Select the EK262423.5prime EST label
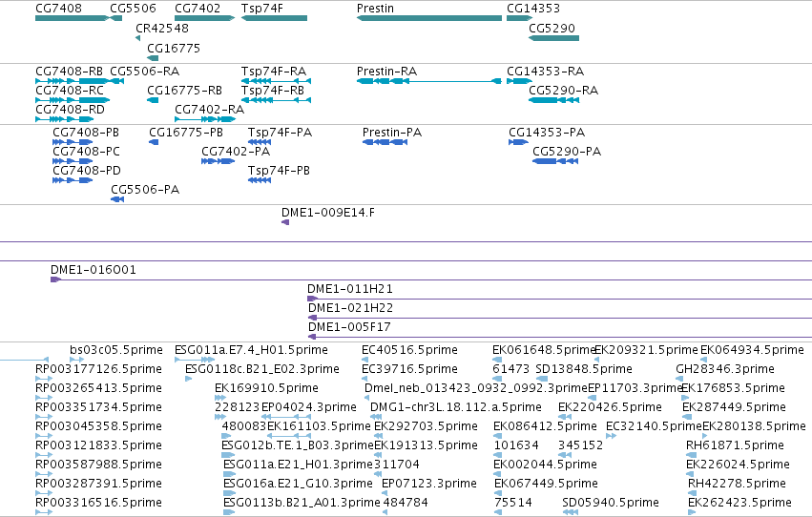812x517 pixels. pyautogui.click(x=739, y=503)
